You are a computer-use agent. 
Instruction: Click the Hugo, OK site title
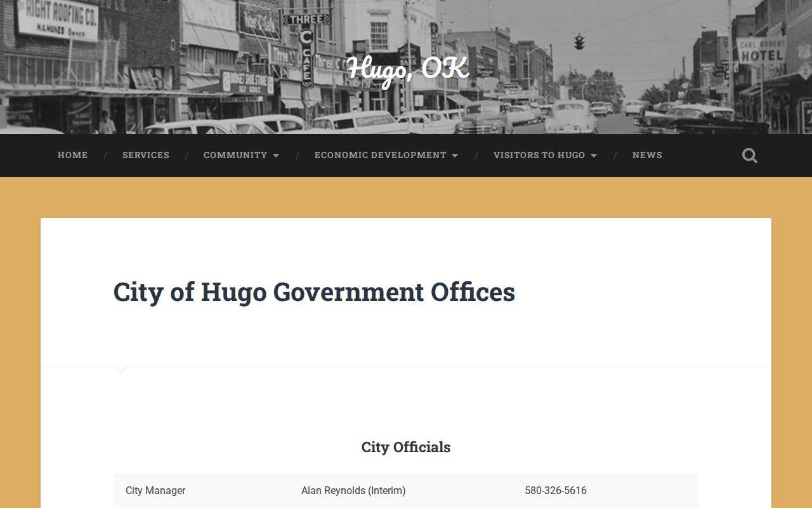click(408, 69)
